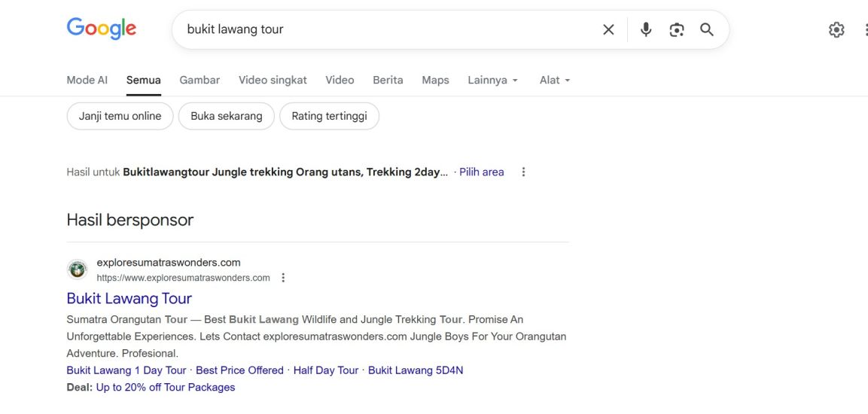Open three-dot options next to sponsored URL
The width and height of the screenshot is (868, 414).
coord(283,278)
